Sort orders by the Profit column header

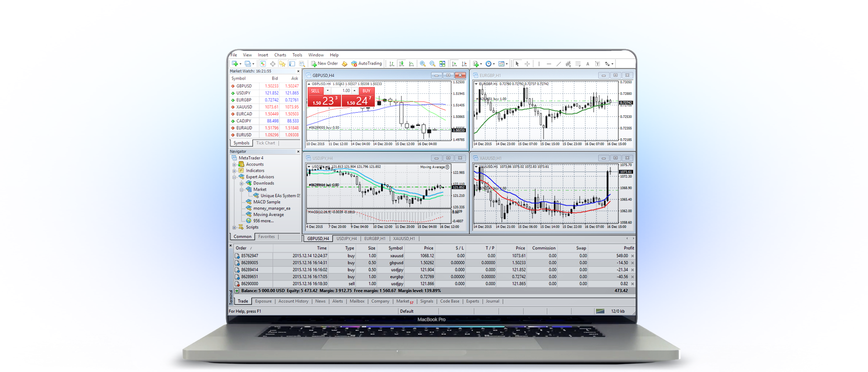pyautogui.click(x=629, y=248)
